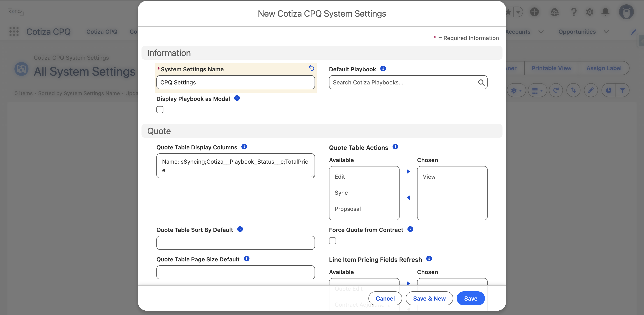The width and height of the screenshot is (644, 315).
Task: Select Propsosal in Available actions
Action: coord(364,209)
